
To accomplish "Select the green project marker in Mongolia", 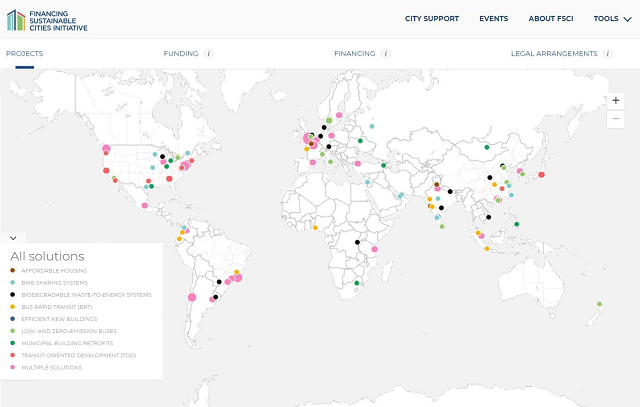I will pos(487,147).
